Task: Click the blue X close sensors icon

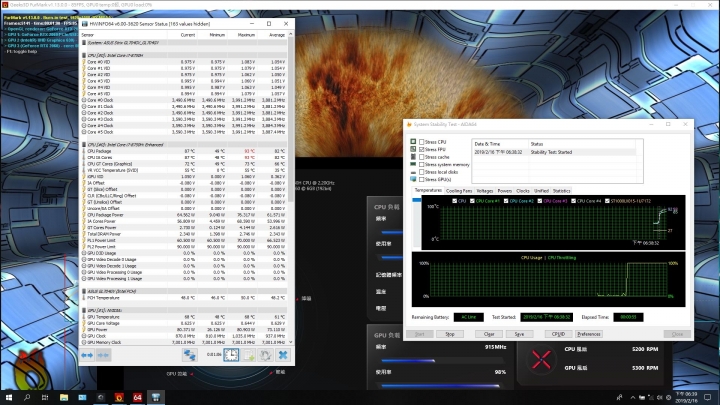Action: [x=285, y=353]
